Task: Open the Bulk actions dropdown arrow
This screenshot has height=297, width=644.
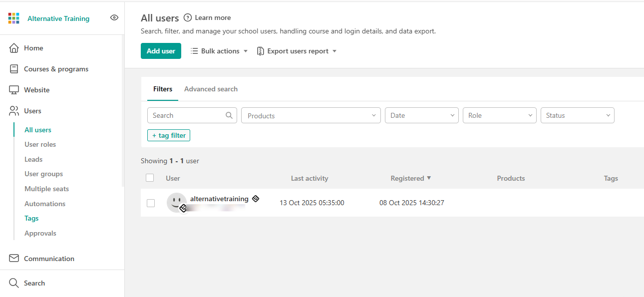Action: click(x=246, y=51)
